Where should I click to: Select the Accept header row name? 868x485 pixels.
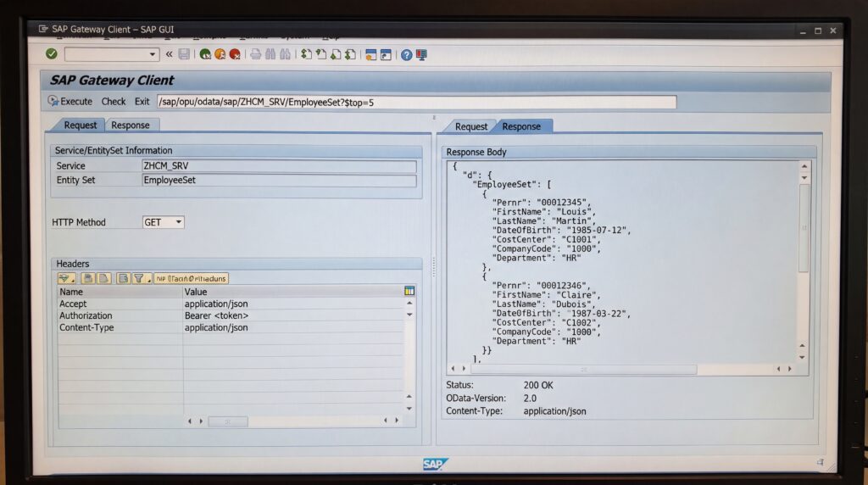(x=73, y=304)
